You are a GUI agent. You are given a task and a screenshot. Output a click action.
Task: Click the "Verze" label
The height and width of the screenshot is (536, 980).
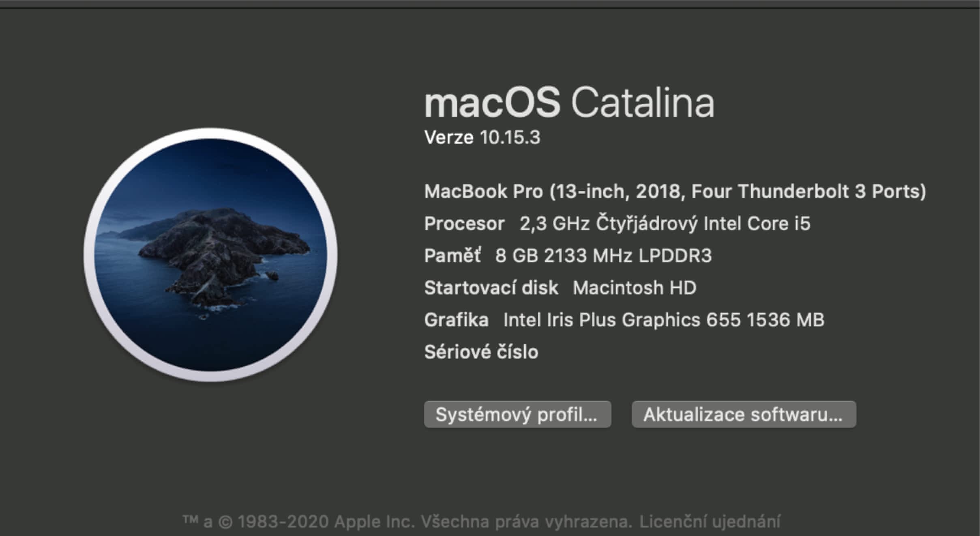click(x=448, y=138)
